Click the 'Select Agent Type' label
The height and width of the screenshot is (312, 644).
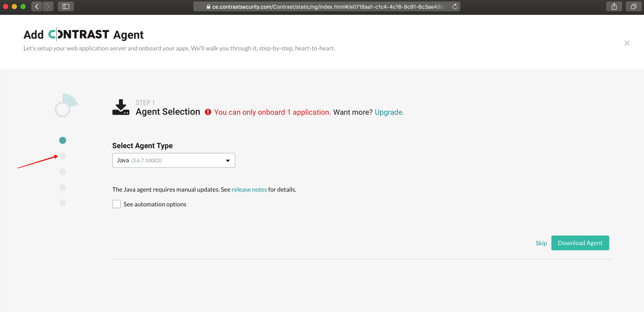pos(142,146)
